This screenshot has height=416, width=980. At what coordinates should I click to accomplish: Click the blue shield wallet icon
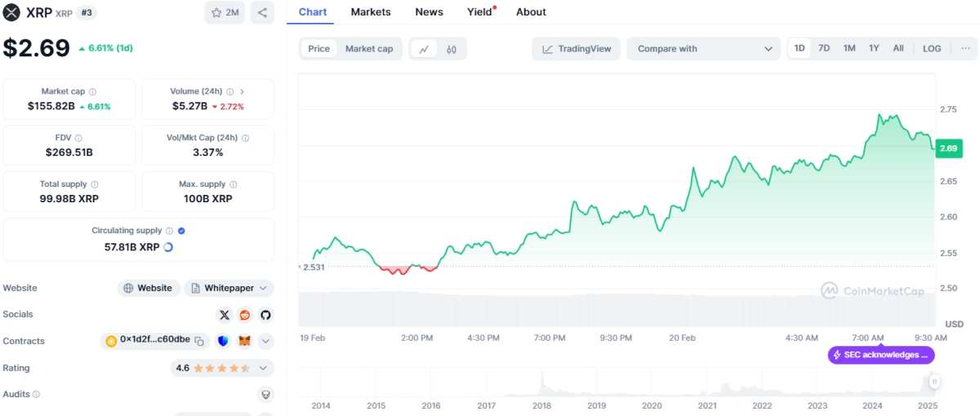[x=224, y=341]
